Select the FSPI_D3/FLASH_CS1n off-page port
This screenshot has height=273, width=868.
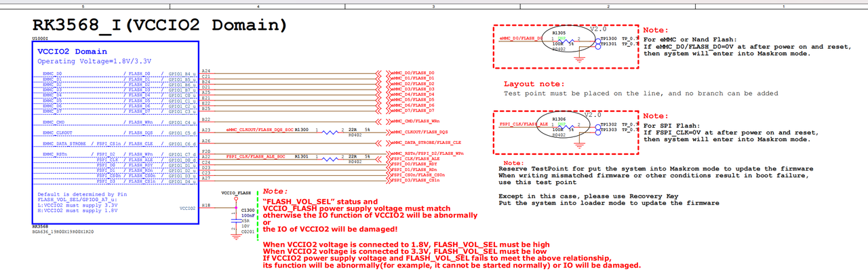click(413, 180)
